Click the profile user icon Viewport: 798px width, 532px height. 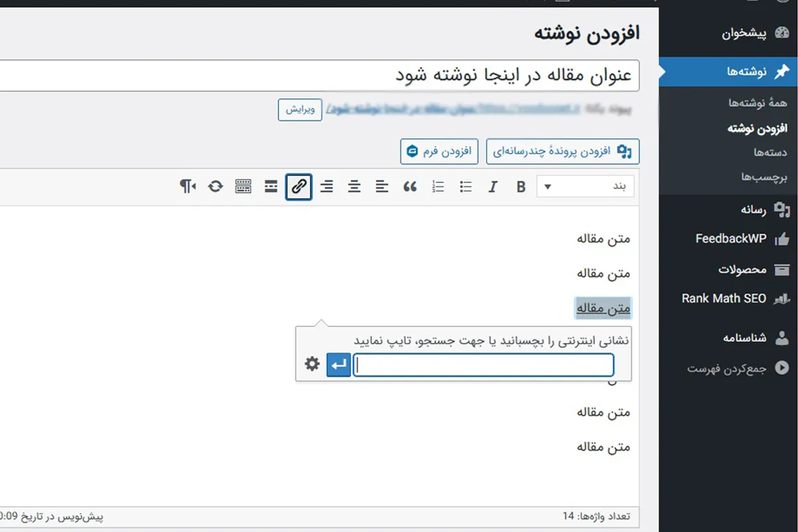click(783, 338)
